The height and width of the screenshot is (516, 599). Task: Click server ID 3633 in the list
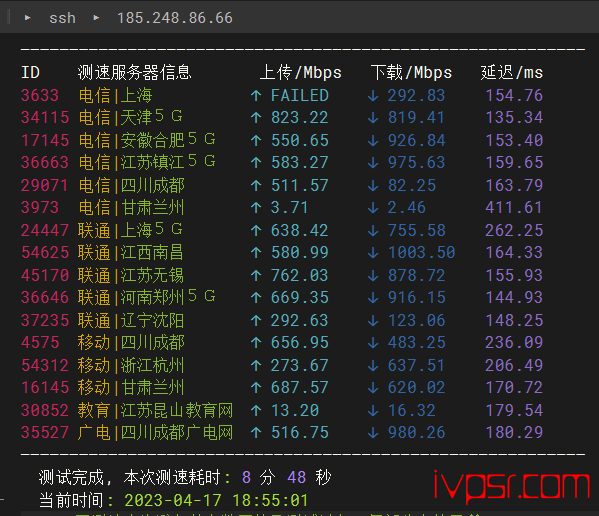point(40,95)
